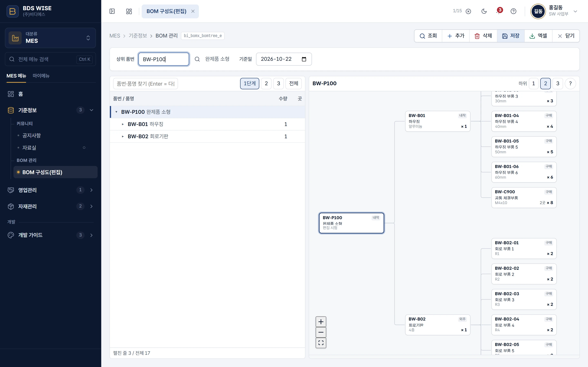
Task: Select 1단계 tree level toggle
Action: coord(249,84)
